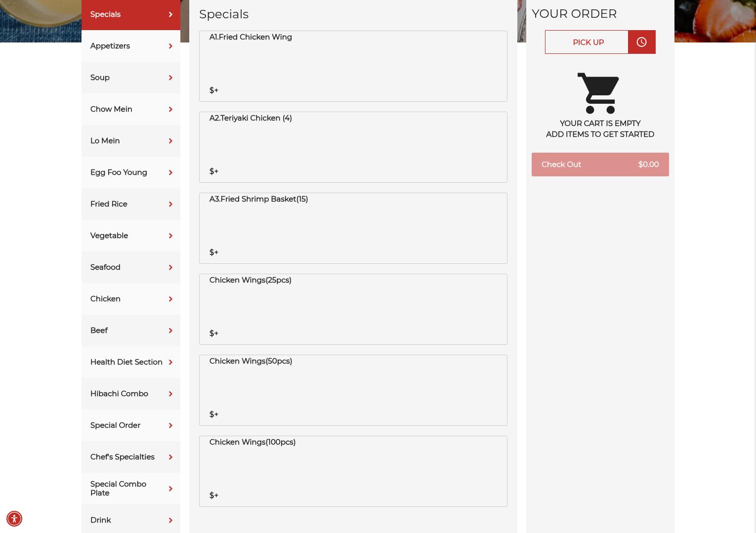Select the A2.Teriyaki Chicken (4) item

pyautogui.click(x=353, y=147)
